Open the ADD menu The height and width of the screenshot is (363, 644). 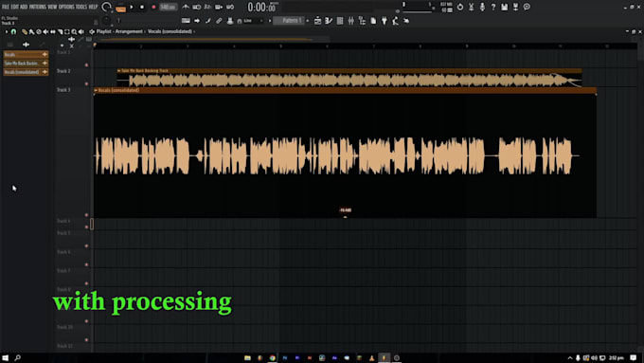[x=24, y=7]
